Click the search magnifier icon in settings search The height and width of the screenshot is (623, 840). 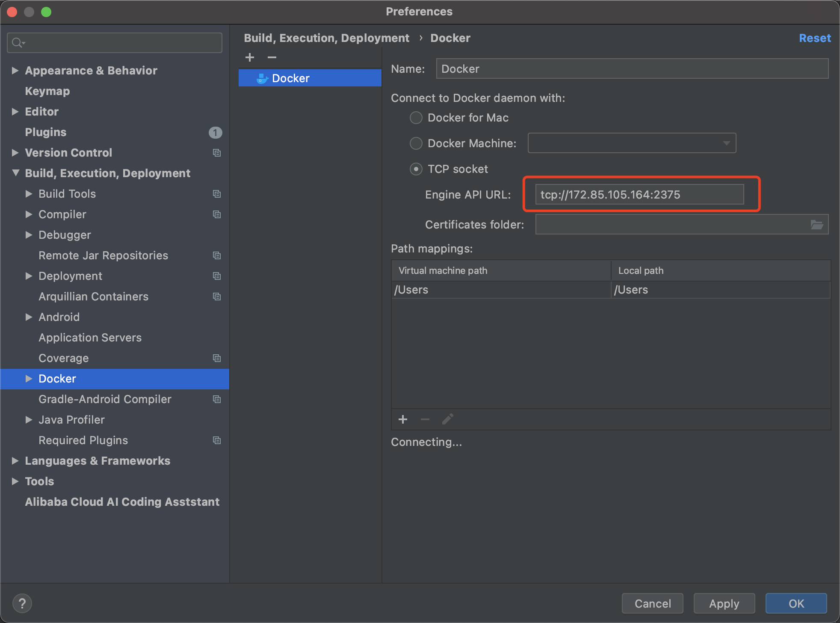(18, 43)
